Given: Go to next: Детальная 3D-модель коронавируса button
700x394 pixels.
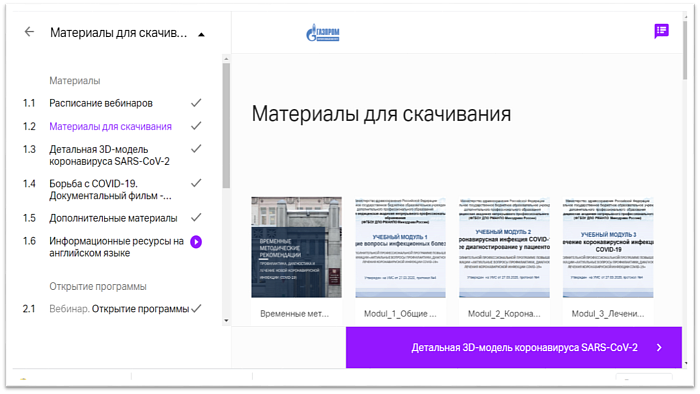Looking at the screenshot, I should pos(514,348).
